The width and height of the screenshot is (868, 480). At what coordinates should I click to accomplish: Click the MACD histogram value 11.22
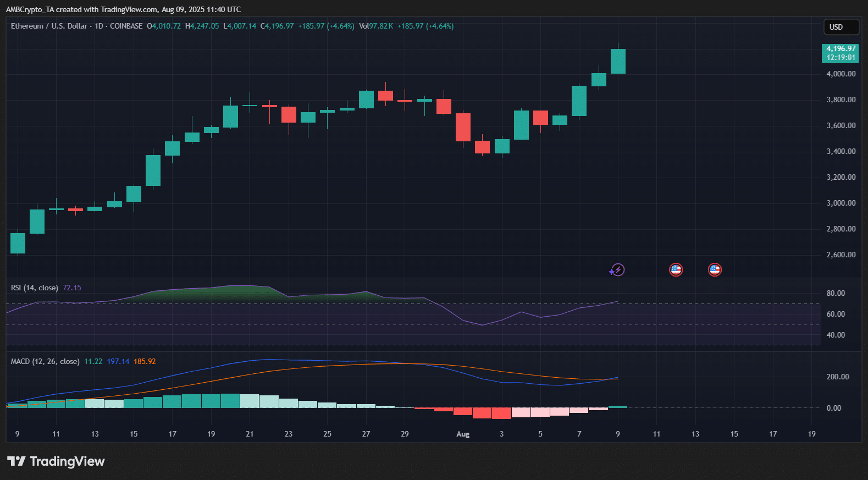[93, 362]
